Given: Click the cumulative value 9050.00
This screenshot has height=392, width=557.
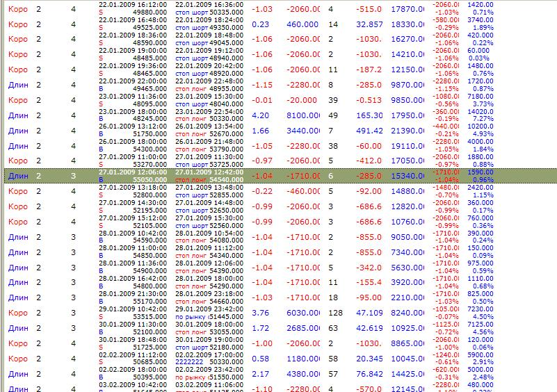Looking at the screenshot, I should pos(407,237).
